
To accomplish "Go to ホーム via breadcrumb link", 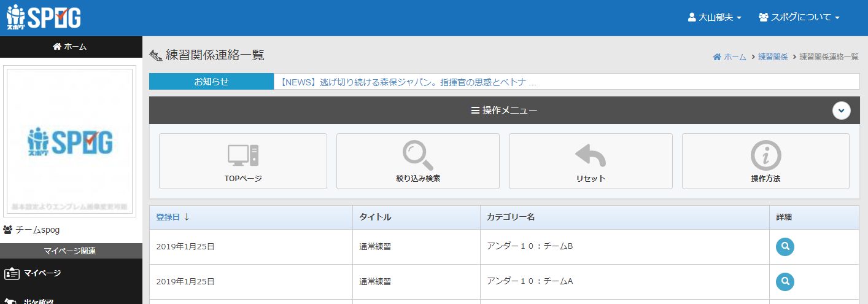I will [730, 57].
